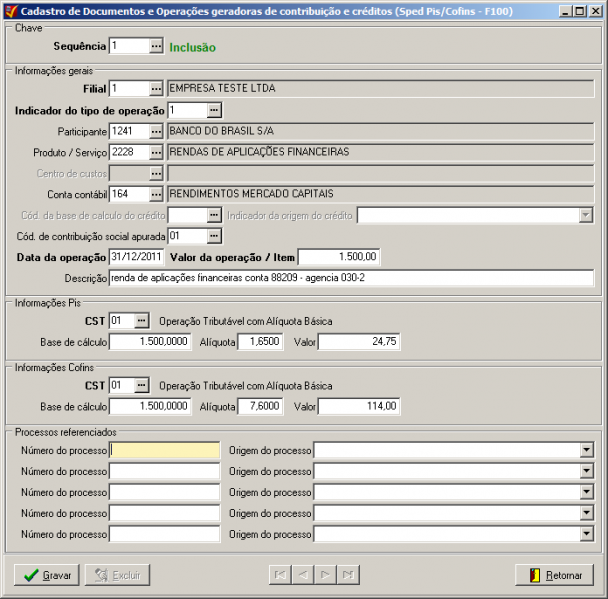608x599 pixels.
Task: Open lookup for Indicador do tipo de operação
Action: [214, 110]
